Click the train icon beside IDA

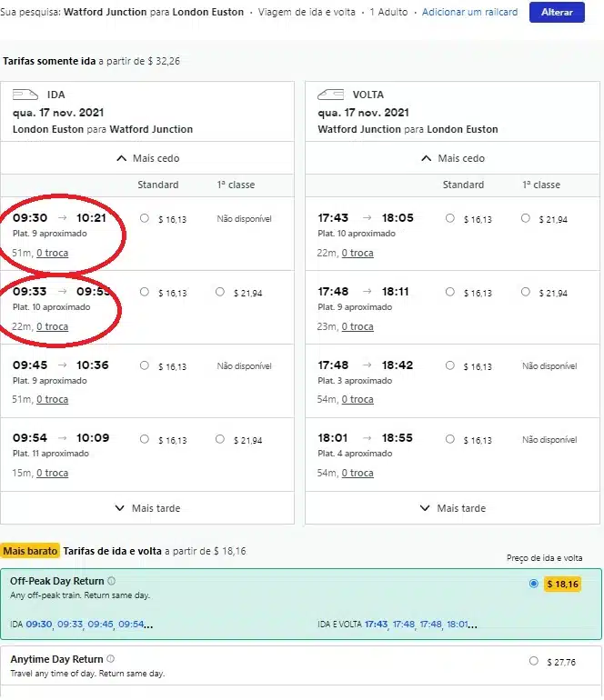click(25, 95)
